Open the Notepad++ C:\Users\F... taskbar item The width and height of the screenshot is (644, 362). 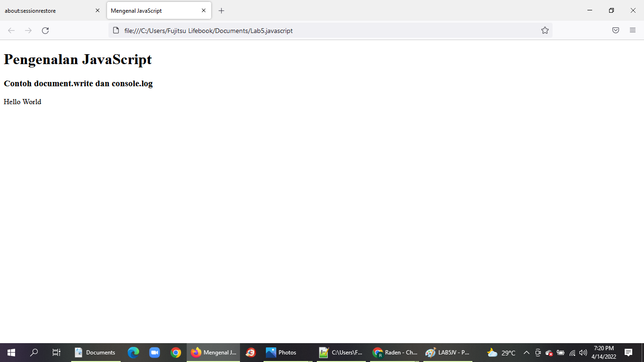coord(341,353)
